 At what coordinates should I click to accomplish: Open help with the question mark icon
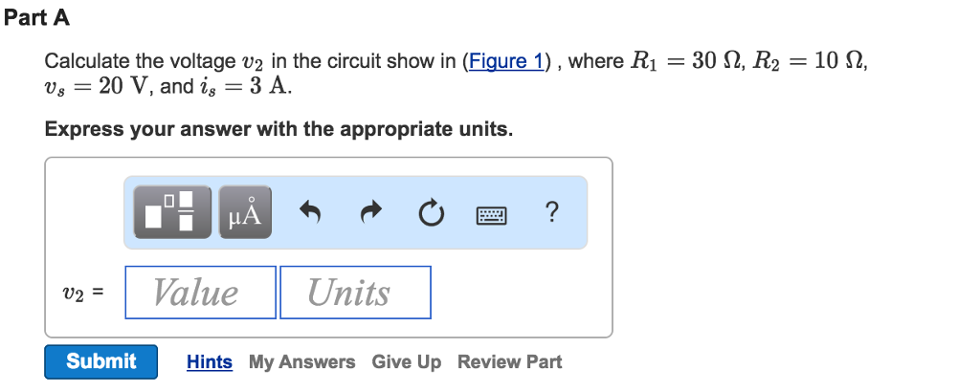pos(550,213)
